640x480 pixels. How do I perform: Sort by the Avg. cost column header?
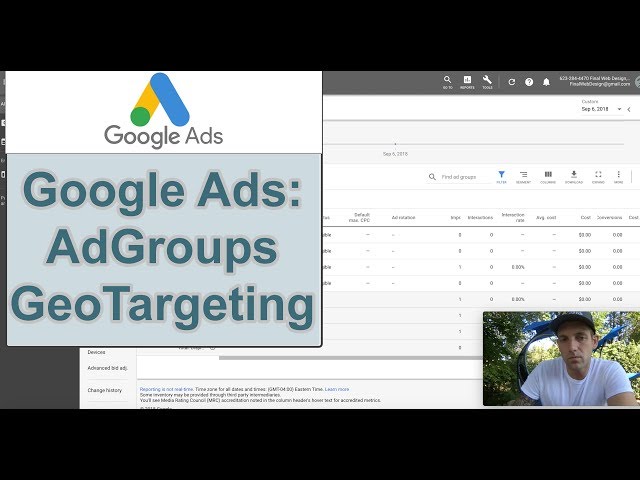[x=546, y=218]
